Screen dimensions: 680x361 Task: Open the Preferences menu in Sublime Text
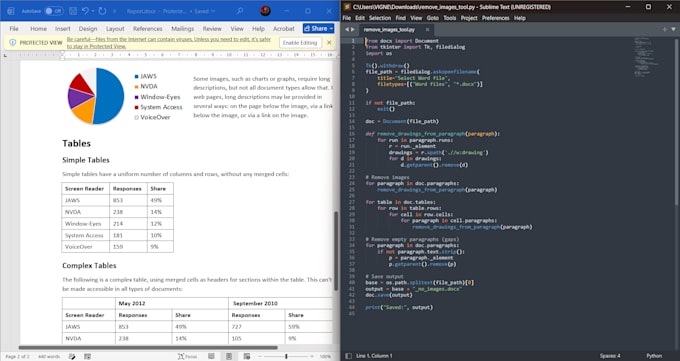pyautogui.click(x=496, y=18)
